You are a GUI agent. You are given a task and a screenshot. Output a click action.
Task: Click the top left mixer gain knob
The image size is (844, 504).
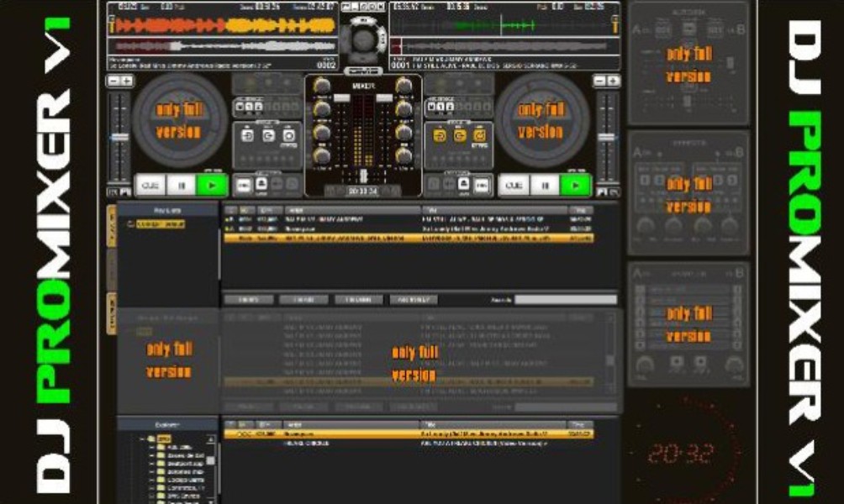tap(322, 85)
